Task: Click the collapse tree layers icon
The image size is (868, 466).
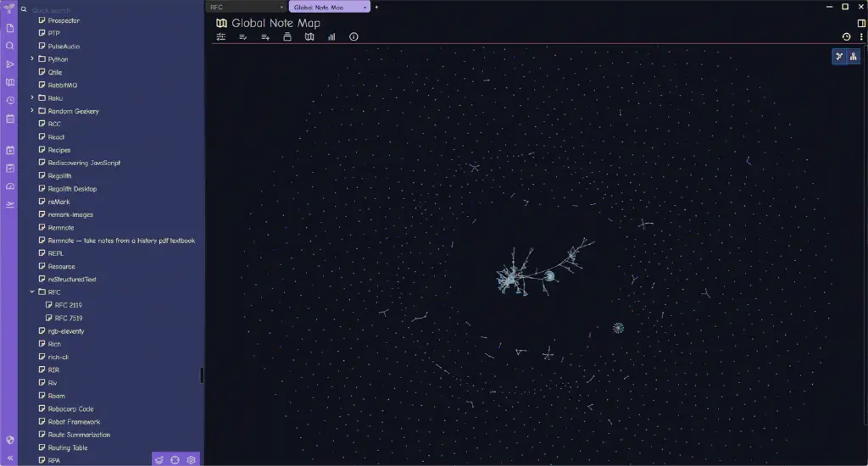Action: pyautogui.click(x=159, y=460)
